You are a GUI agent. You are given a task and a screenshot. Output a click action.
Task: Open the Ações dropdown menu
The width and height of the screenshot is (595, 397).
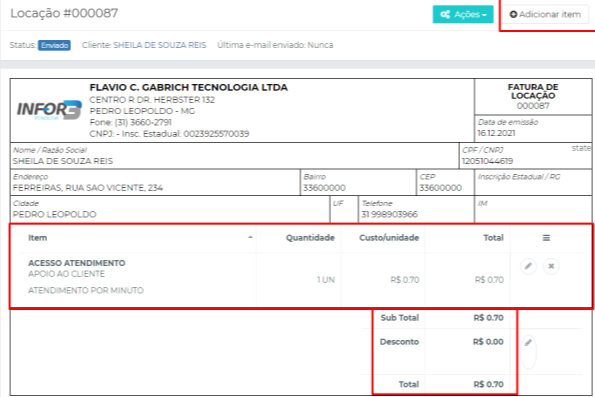pyautogui.click(x=463, y=14)
